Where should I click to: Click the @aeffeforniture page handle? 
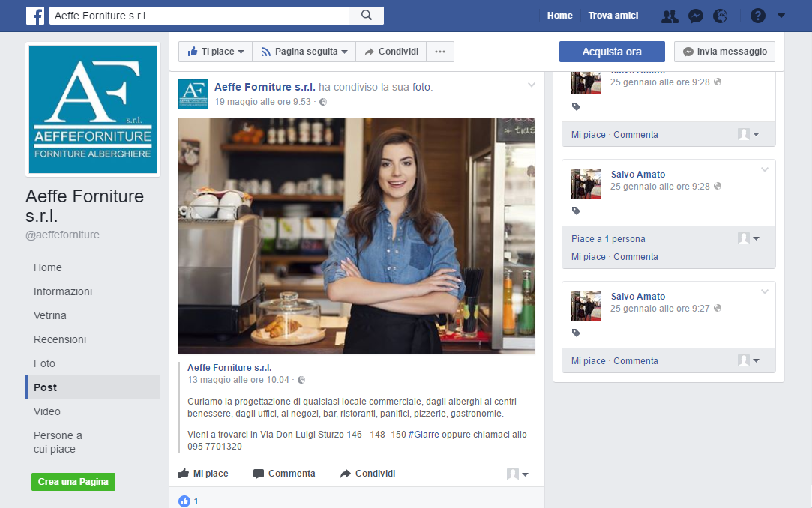tap(63, 235)
